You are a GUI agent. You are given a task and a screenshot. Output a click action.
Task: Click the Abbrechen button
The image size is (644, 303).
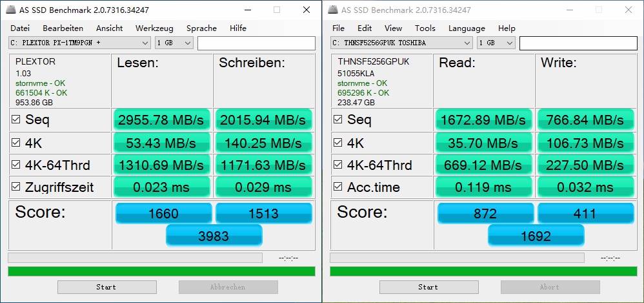point(228,287)
